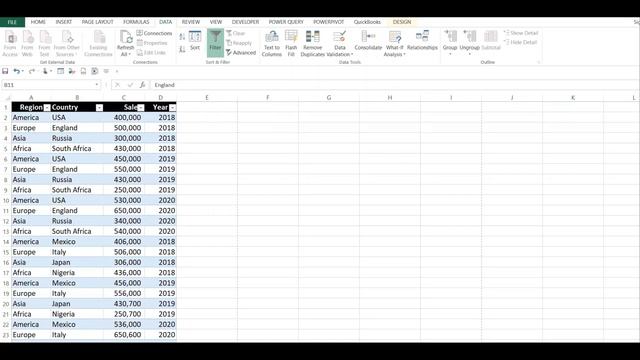Switch to the REVIEW tab
This screenshot has width=640, height=360.
pos(191,22)
